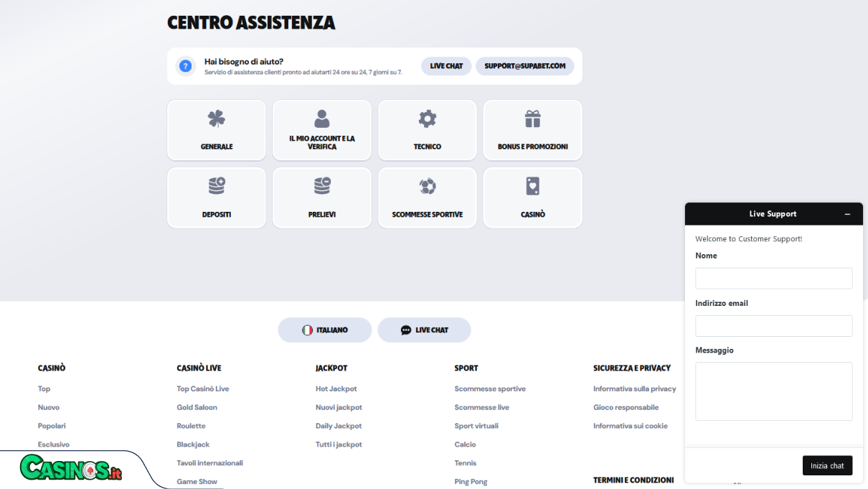Open the Tutti i jackpot link
868x489 pixels.
339,444
